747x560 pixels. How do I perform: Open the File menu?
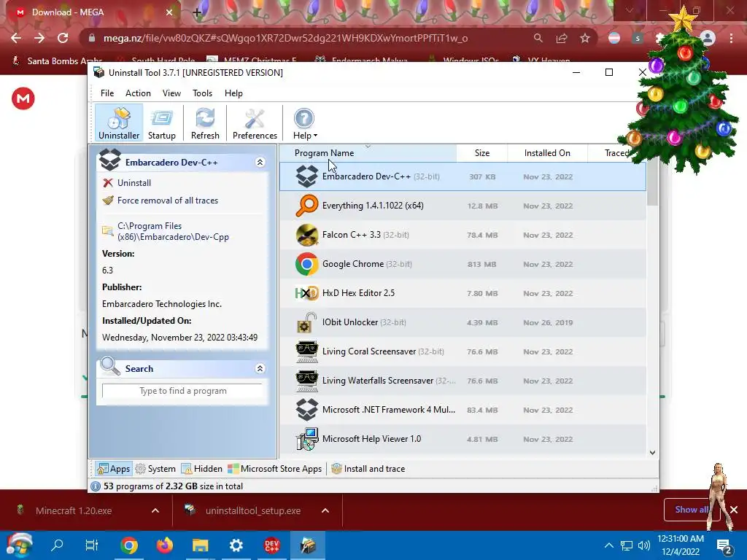coord(107,93)
